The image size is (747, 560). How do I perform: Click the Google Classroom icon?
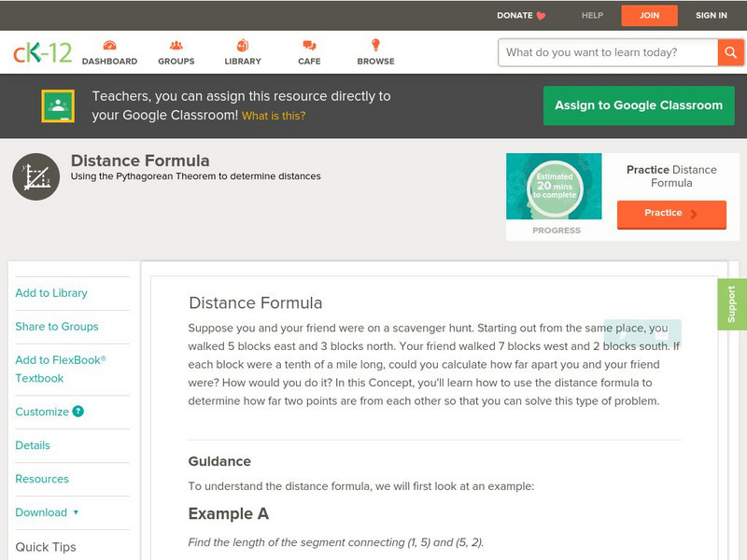click(x=58, y=105)
